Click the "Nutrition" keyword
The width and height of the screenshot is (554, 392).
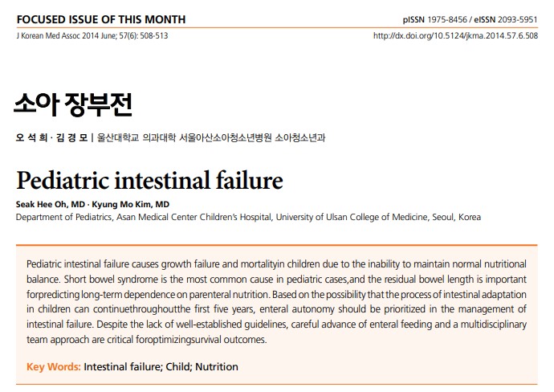point(217,367)
